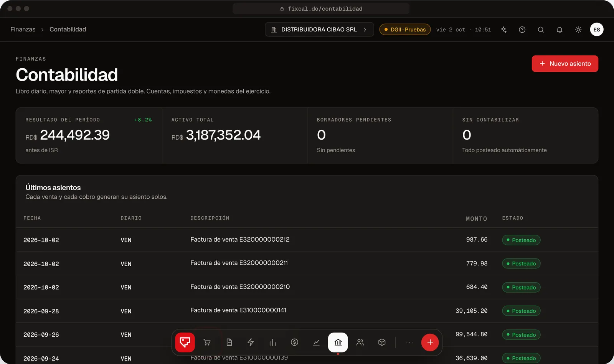614x364 pixels.
Task: Open the trend line chart icon in dock
Action: pos(316,342)
